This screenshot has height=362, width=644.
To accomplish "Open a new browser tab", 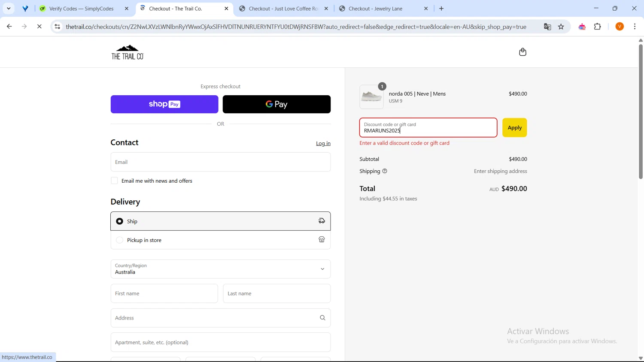I will pos(441,9).
